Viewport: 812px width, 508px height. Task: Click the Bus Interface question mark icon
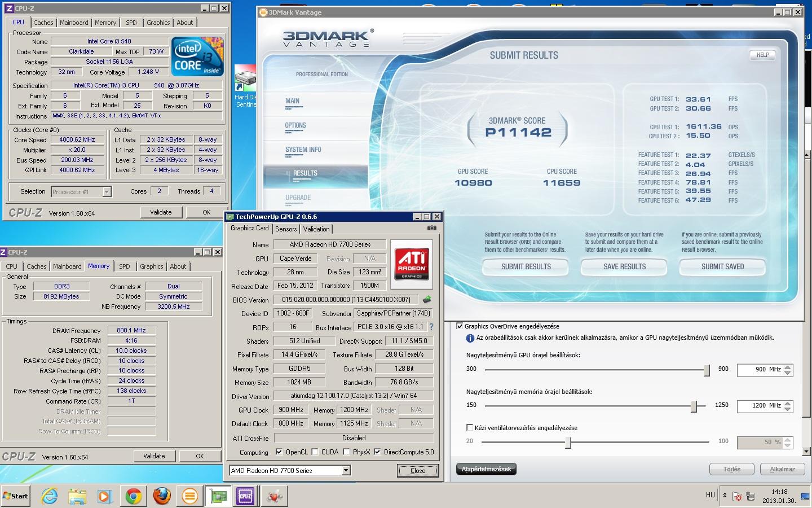431,327
